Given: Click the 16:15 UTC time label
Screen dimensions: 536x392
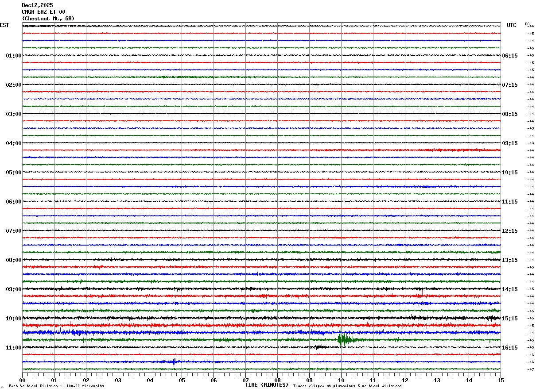Looking at the screenshot, I should pyautogui.click(x=510, y=348).
